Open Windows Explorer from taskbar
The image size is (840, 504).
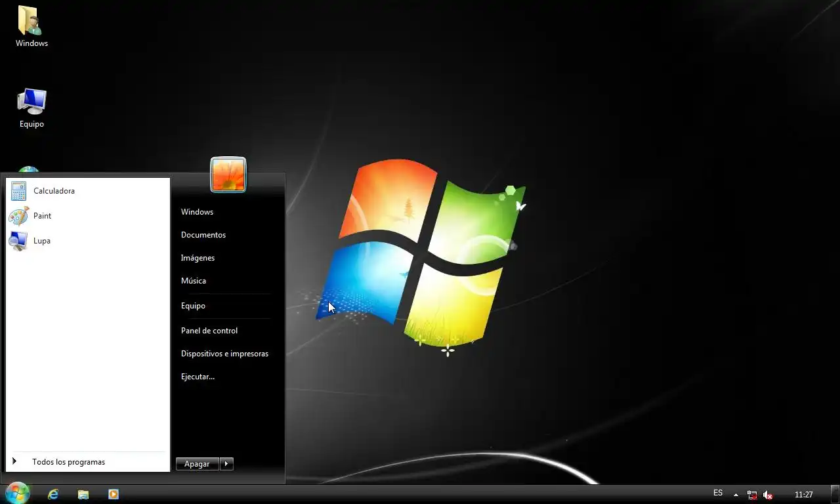pos(83,495)
